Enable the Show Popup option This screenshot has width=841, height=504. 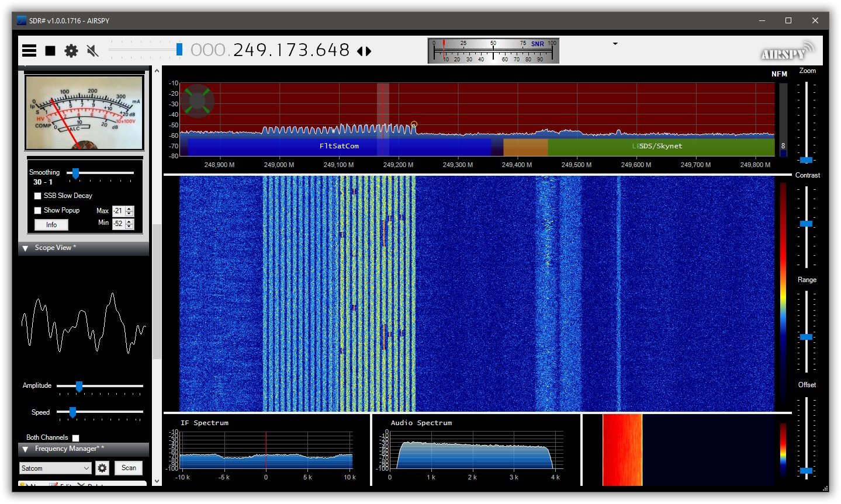tap(38, 210)
